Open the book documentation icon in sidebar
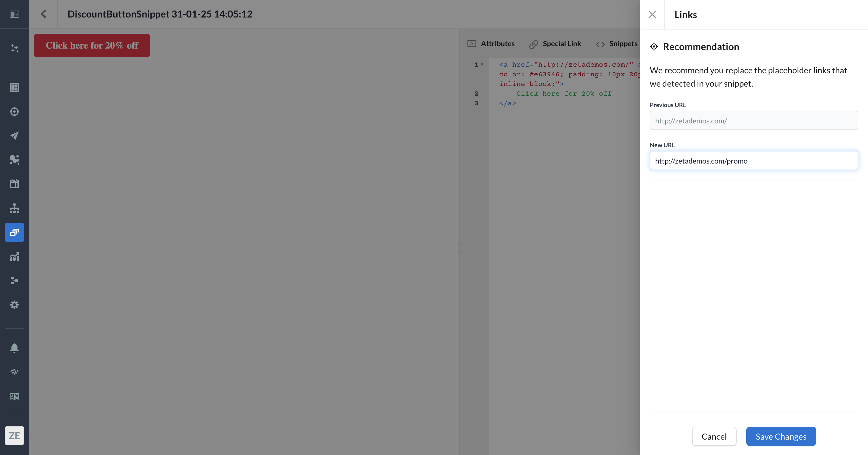 (14, 396)
